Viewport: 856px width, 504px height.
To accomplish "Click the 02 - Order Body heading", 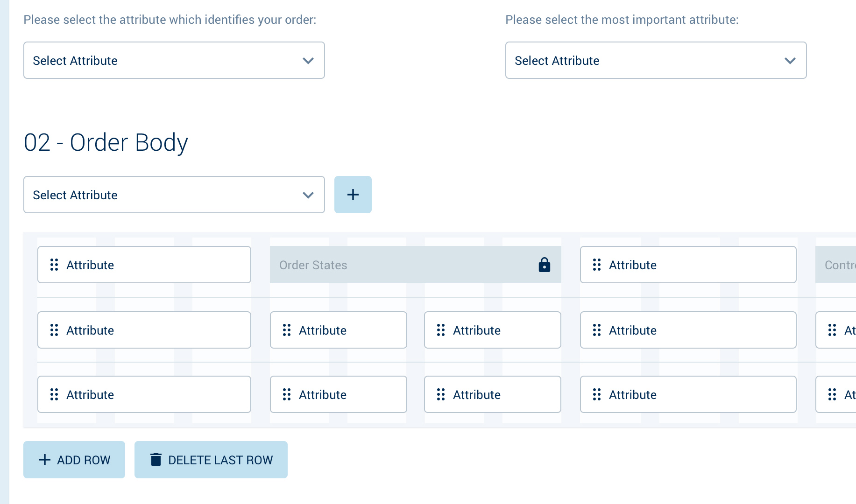I will click(x=106, y=142).
